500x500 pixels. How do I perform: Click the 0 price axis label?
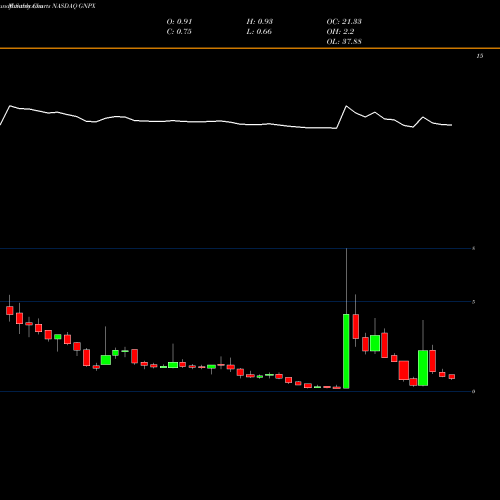[x=474, y=392]
